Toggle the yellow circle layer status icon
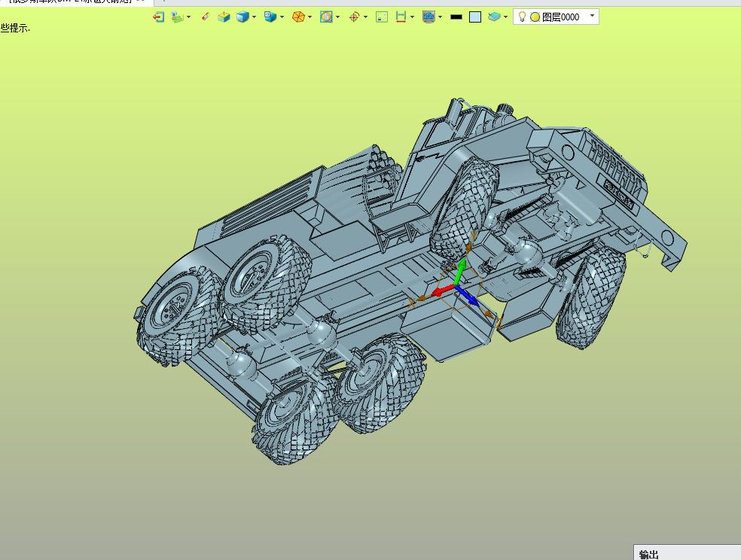Viewport: 741px width, 560px height. tap(535, 17)
